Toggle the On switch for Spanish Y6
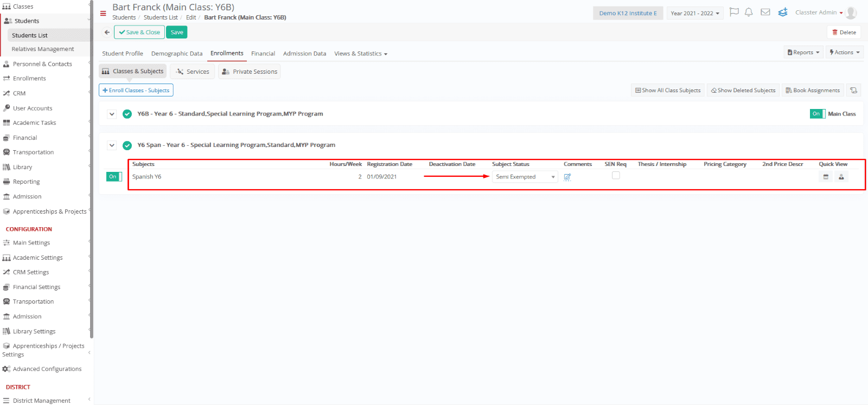 [114, 177]
